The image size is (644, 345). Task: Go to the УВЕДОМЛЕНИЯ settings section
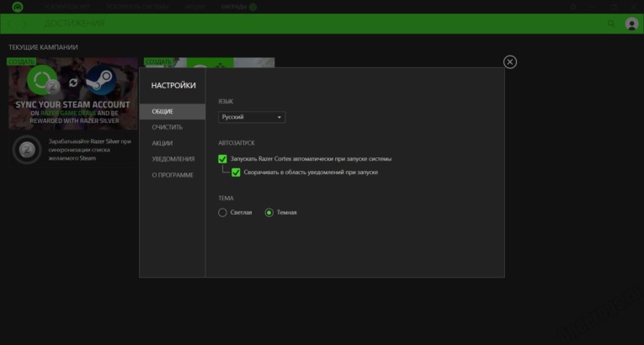coord(172,159)
